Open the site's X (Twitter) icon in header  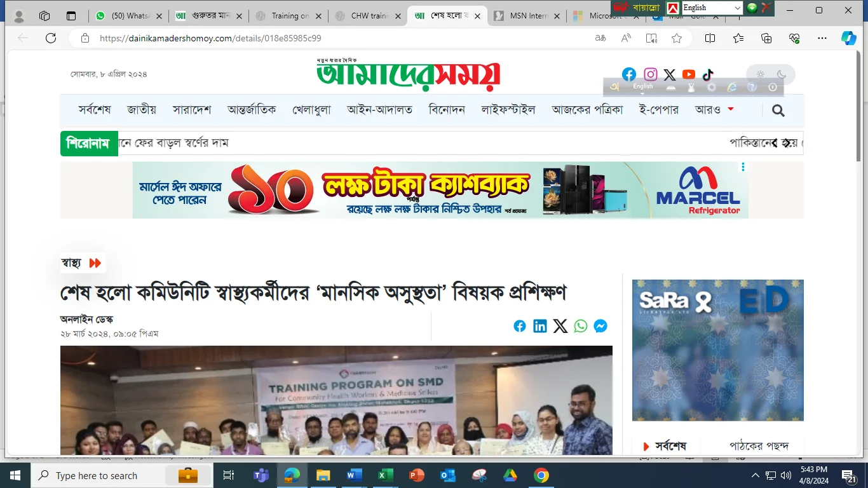point(670,74)
